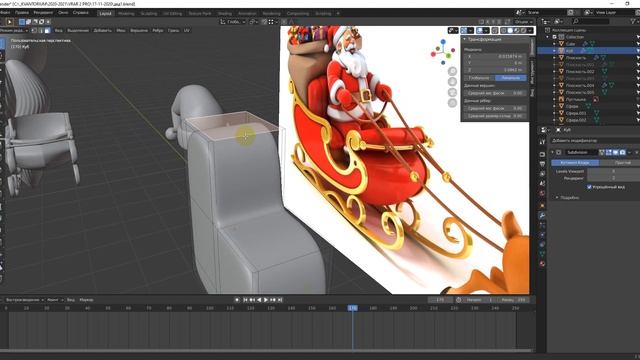Toggle auto keying record button
The height and width of the screenshot is (360, 640).
[237, 300]
